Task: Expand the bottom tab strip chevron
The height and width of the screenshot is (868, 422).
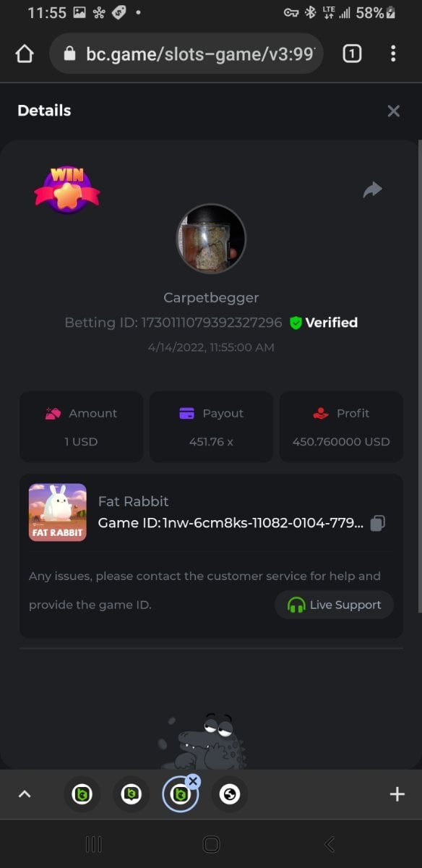Action: 25,794
